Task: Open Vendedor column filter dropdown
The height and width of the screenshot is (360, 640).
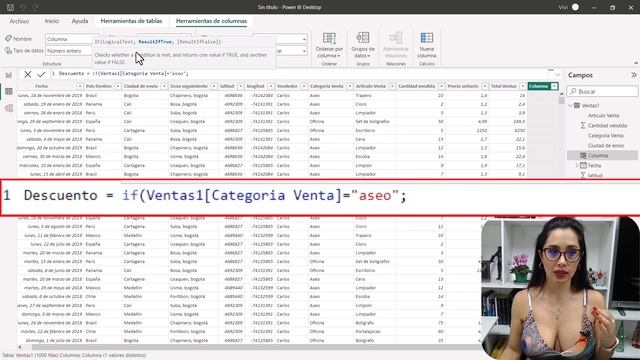Action: tap(304, 86)
